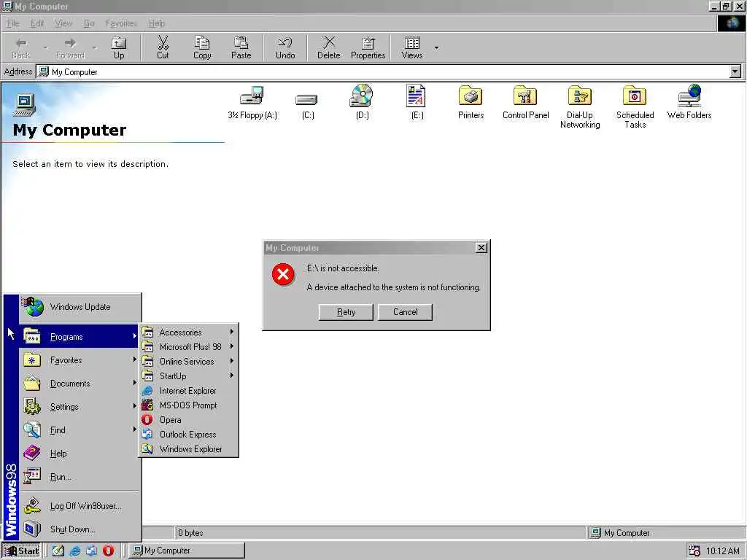Expand Find in the Start menu
Image resolution: width=747 pixels, height=560 pixels.
(79, 430)
